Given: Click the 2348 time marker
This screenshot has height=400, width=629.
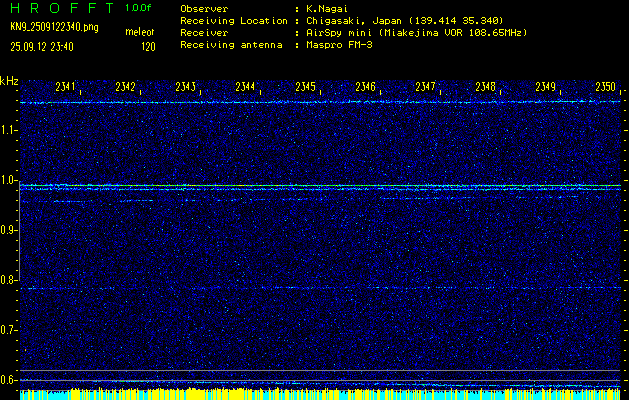Looking at the screenshot, I should click(x=486, y=87).
